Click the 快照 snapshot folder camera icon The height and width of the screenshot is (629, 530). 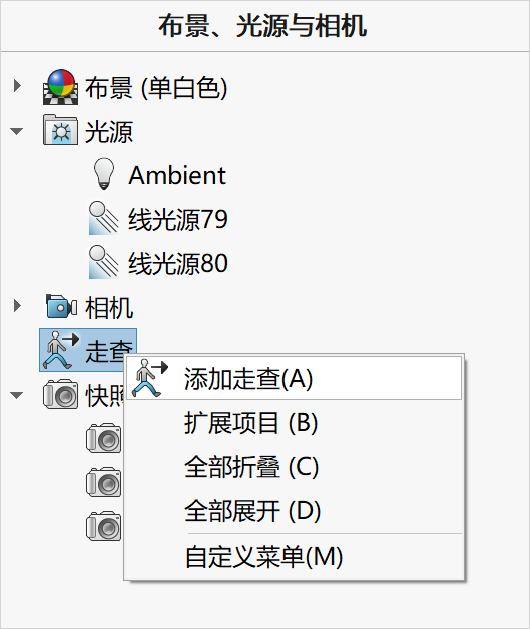(x=61, y=395)
